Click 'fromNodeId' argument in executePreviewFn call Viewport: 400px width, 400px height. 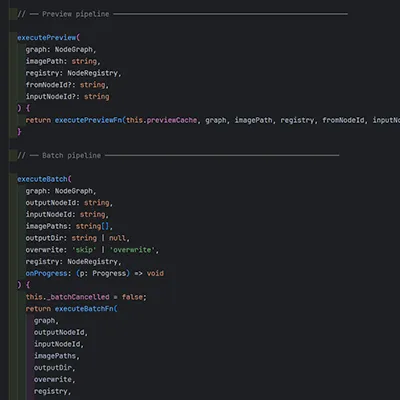pyautogui.click(x=343, y=120)
